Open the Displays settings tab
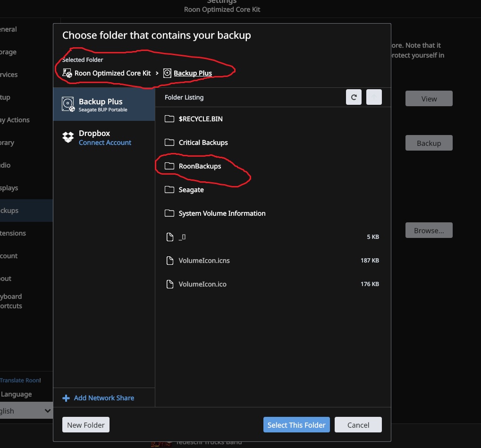 click(9, 188)
